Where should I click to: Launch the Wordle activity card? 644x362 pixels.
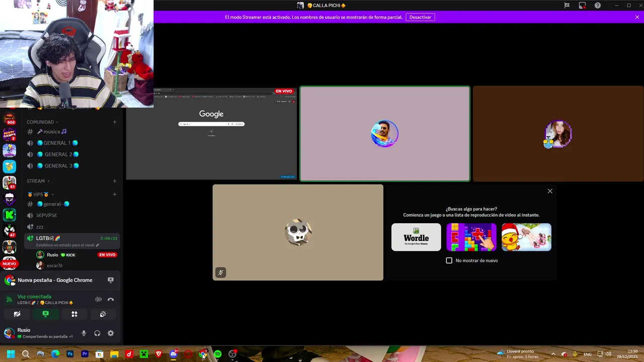coord(416,237)
